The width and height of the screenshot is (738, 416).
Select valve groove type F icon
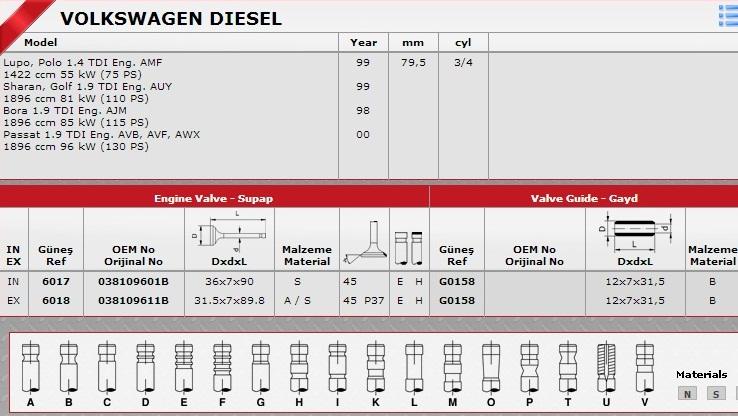tap(222, 368)
